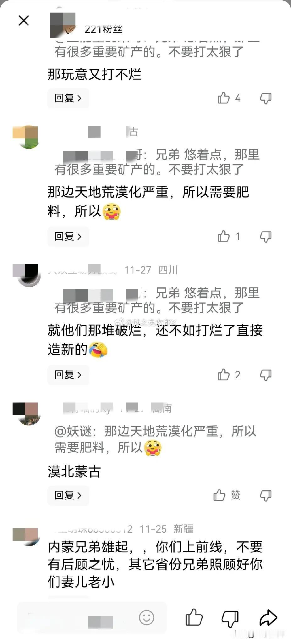Dislike the comment "那玩意又打不烂"
This screenshot has width=291, height=644.
[x=266, y=98]
